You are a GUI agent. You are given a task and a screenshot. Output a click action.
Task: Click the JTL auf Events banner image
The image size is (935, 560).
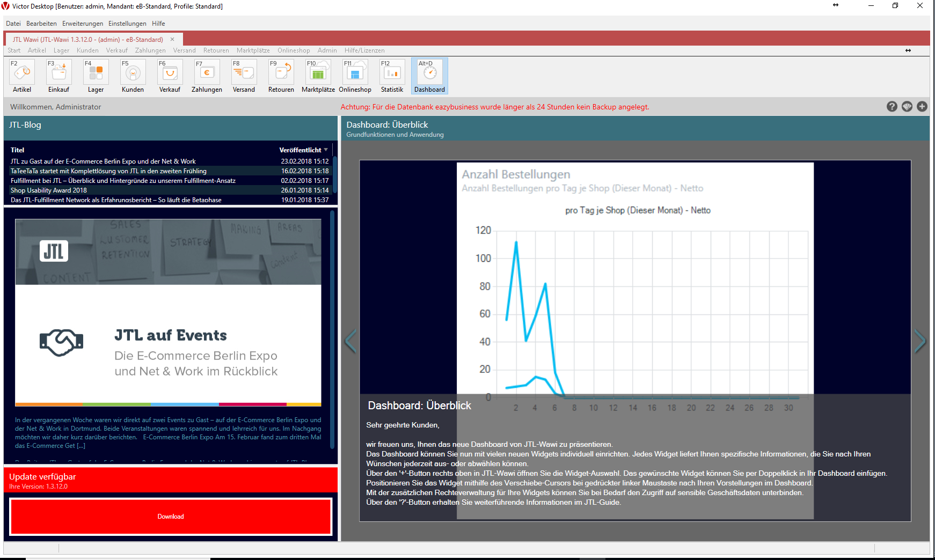[168, 312]
